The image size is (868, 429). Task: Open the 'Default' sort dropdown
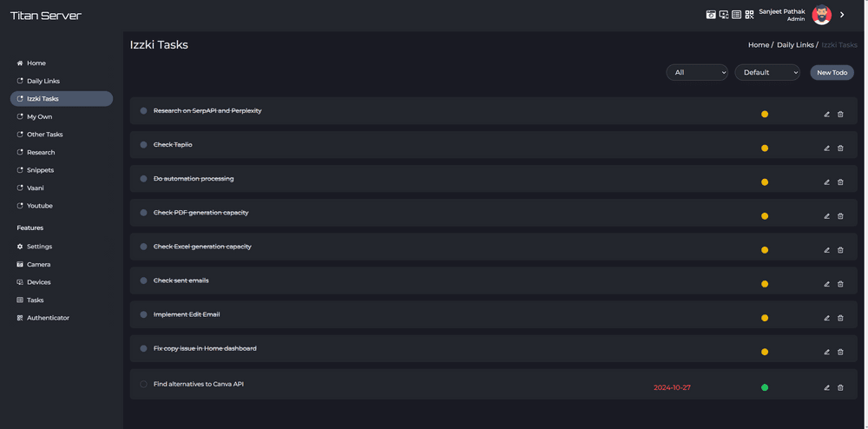[767, 73]
